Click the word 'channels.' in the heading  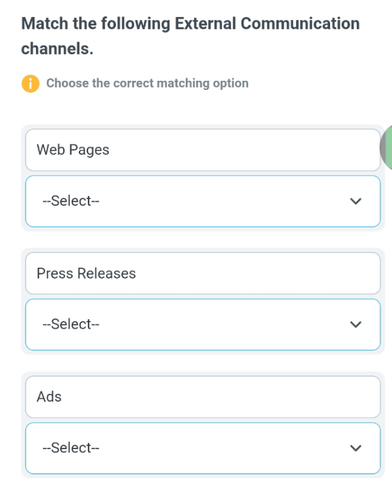click(57, 49)
